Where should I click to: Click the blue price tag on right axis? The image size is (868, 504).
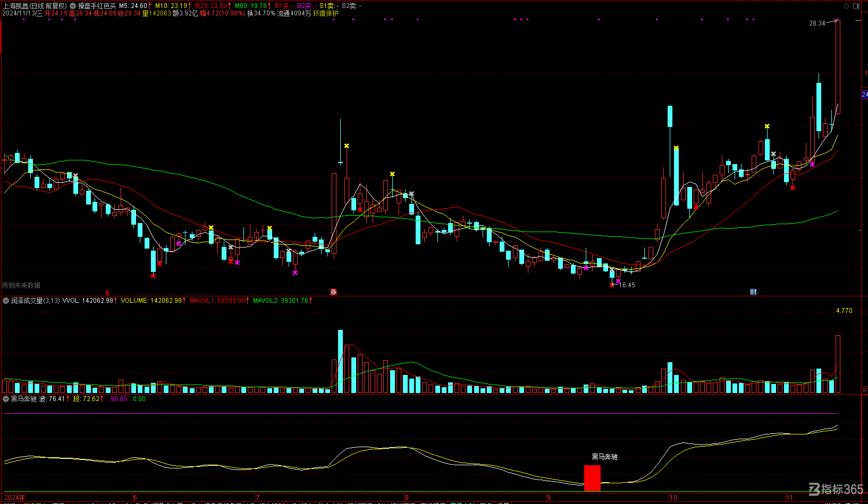[864, 95]
